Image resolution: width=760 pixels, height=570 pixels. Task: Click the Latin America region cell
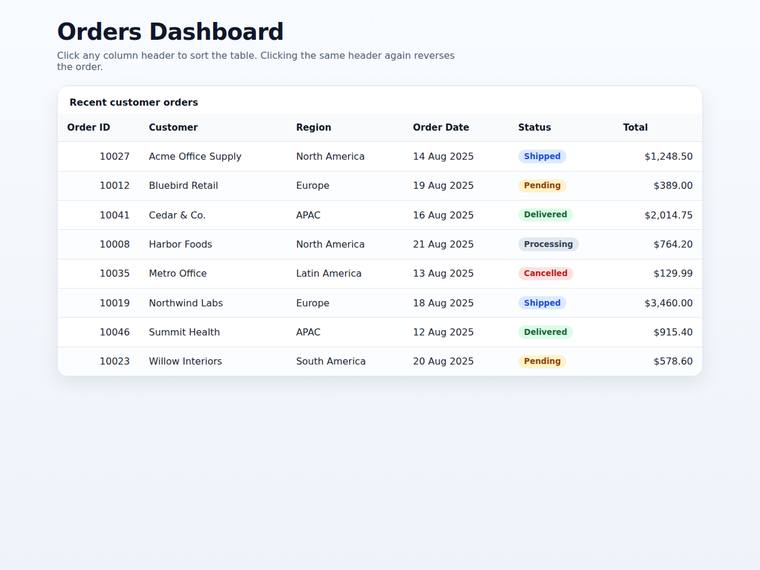click(x=345, y=273)
